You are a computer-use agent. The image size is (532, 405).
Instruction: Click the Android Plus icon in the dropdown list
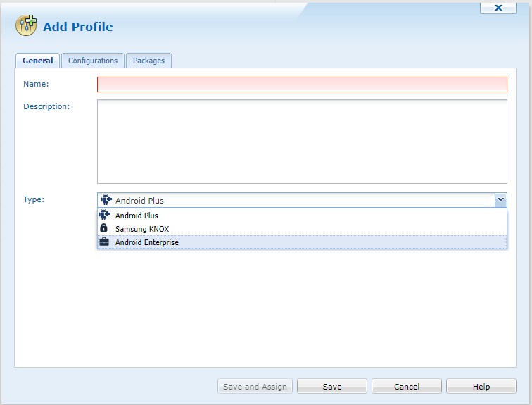[105, 216]
